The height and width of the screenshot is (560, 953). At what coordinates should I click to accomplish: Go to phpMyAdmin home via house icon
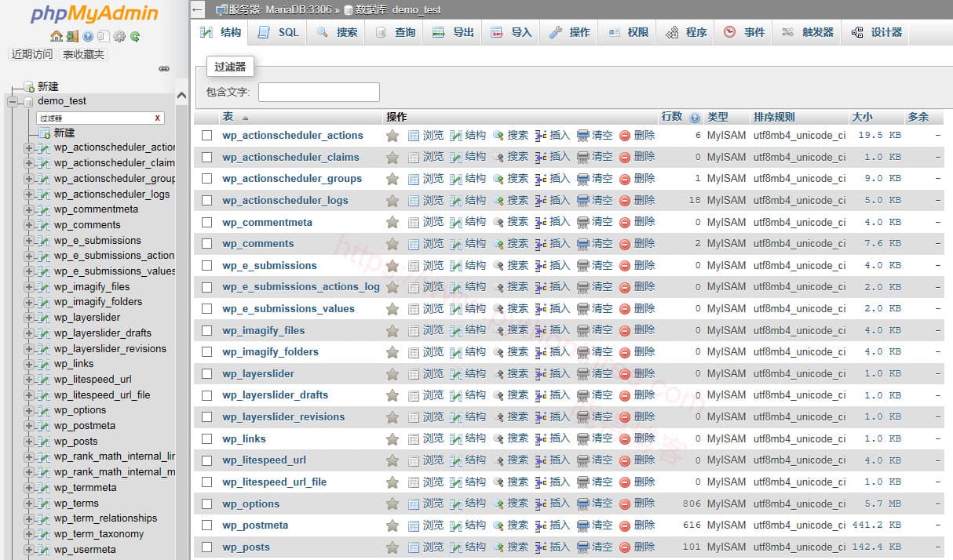(56, 36)
